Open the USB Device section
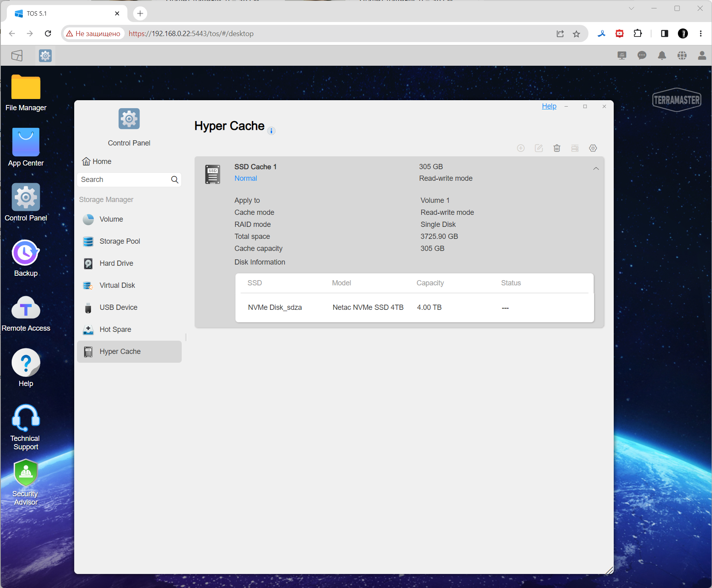The image size is (712, 588). point(129,307)
